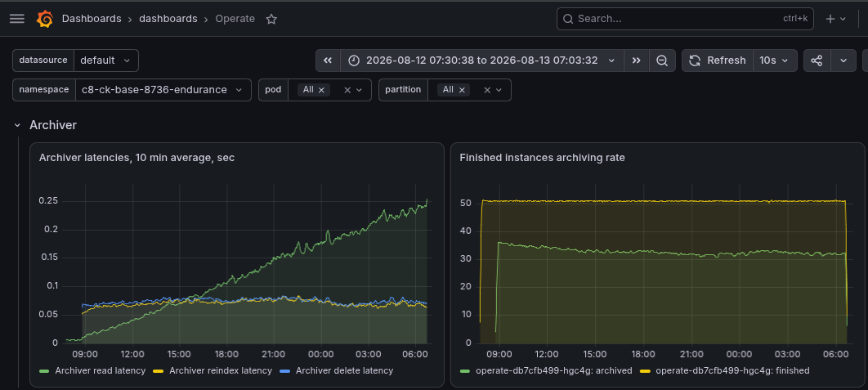Open Archiver latencies panel title

136,158
